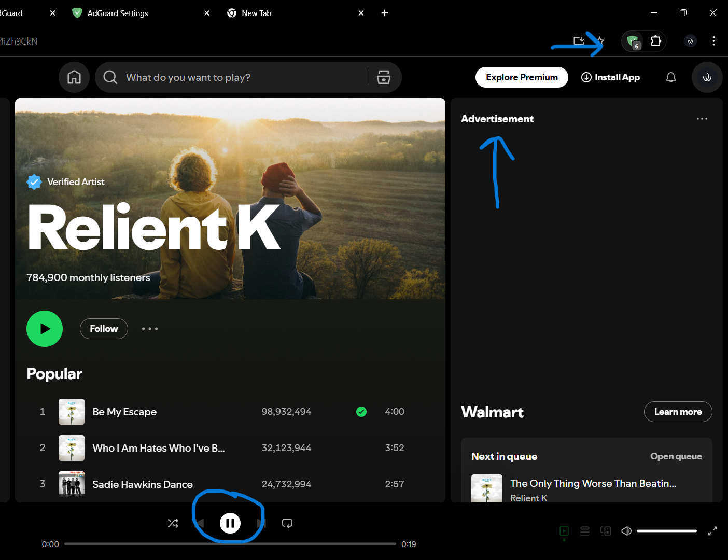Open the Now Playing view
The width and height of the screenshot is (728, 560).
[564, 530]
